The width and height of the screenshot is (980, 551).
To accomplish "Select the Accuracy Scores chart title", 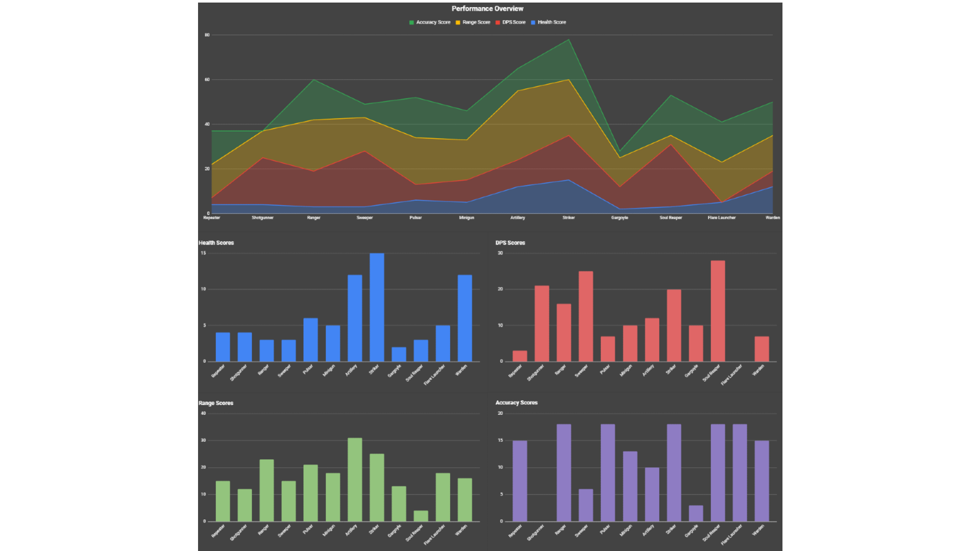I will (x=516, y=403).
